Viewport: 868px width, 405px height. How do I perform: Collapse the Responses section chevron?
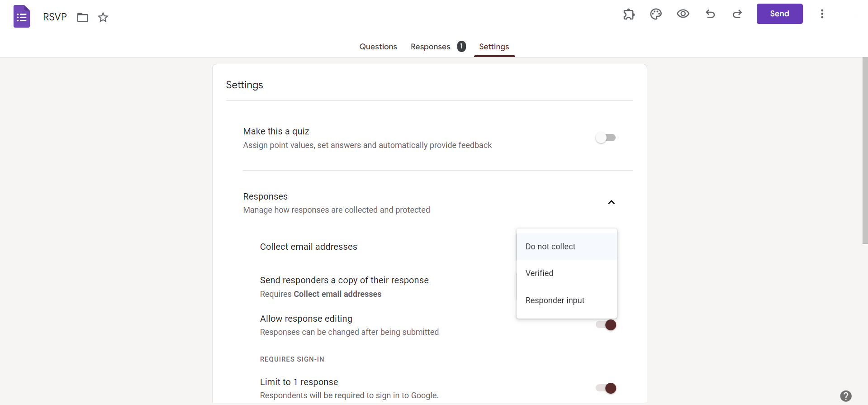(611, 202)
